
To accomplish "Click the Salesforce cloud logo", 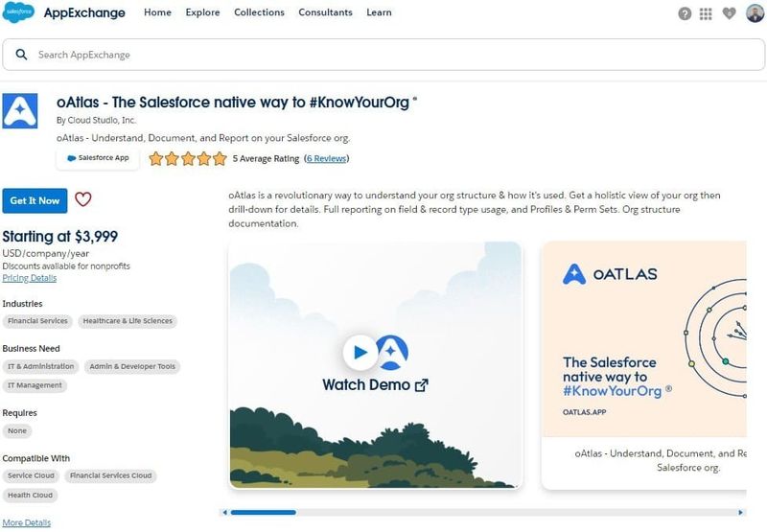I will [x=18, y=12].
